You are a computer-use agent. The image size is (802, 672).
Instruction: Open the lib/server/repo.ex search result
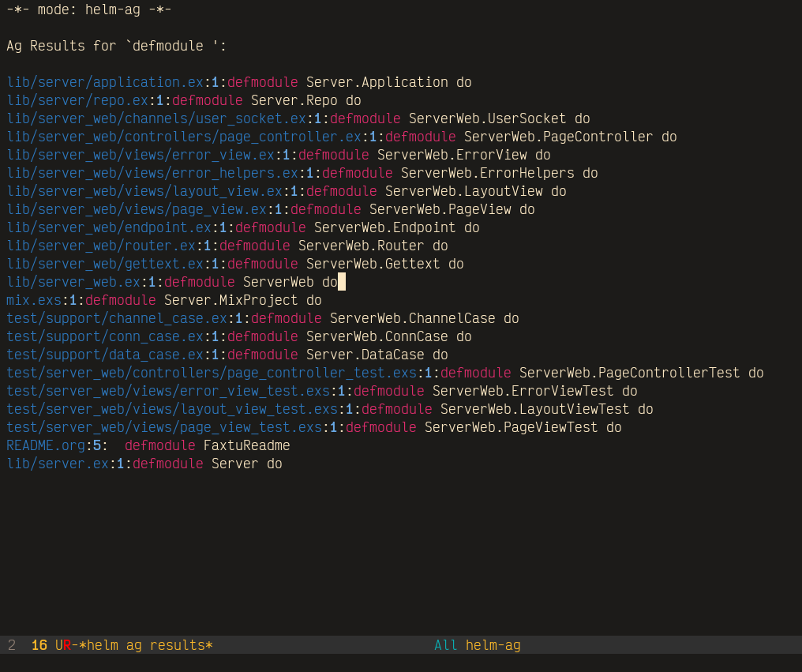pos(77,101)
